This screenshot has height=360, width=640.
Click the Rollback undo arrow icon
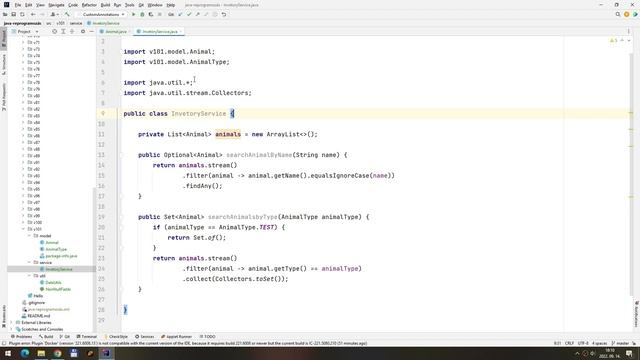tap(224, 14)
